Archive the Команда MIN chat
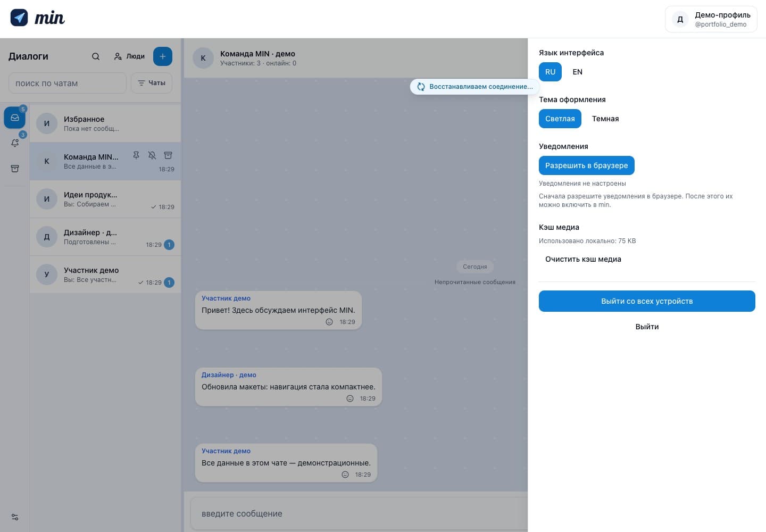 pos(168,155)
